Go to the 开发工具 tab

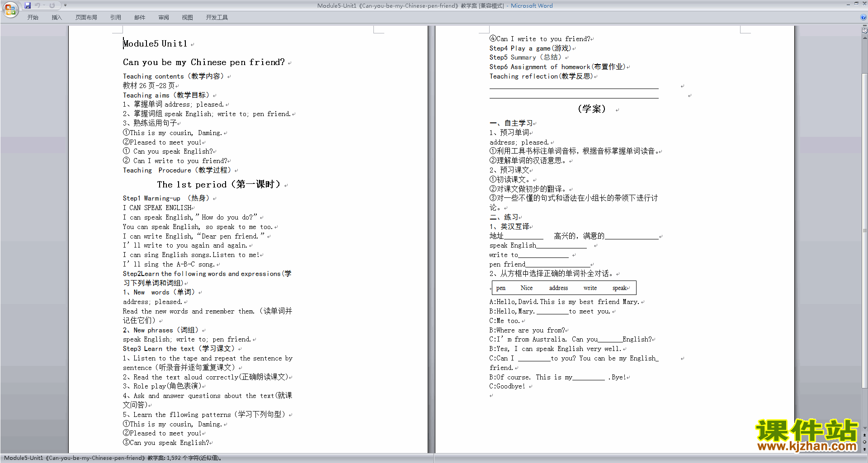click(x=217, y=17)
